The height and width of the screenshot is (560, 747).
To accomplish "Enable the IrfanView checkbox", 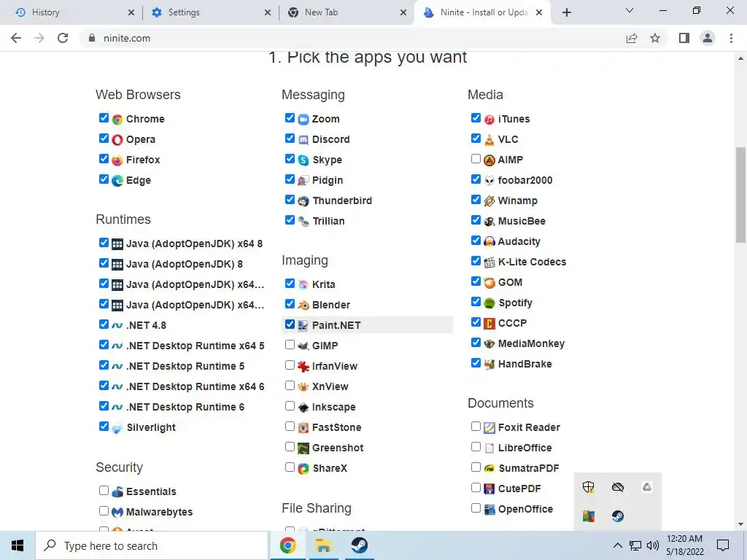I will (290, 365).
